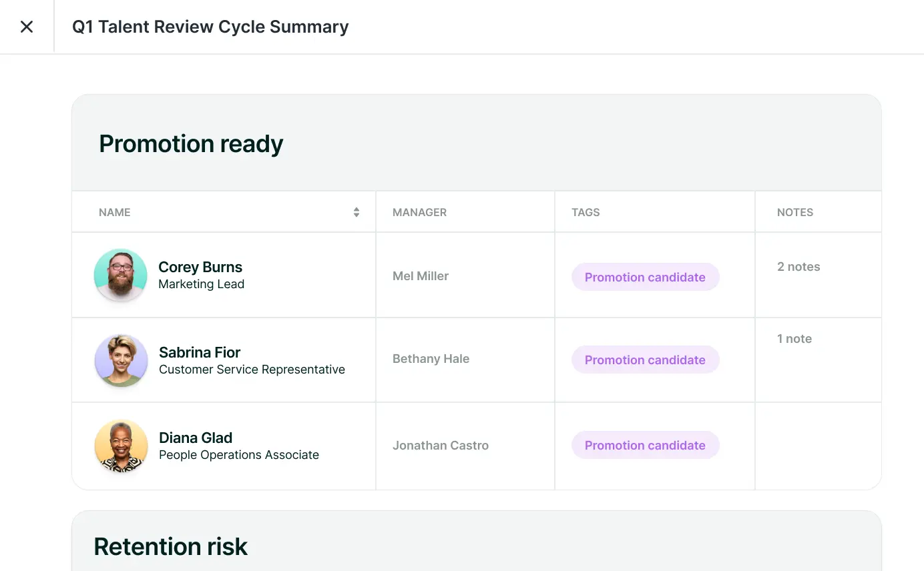
Task: Open Sabrina Fior's 1 note
Action: point(794,339)
